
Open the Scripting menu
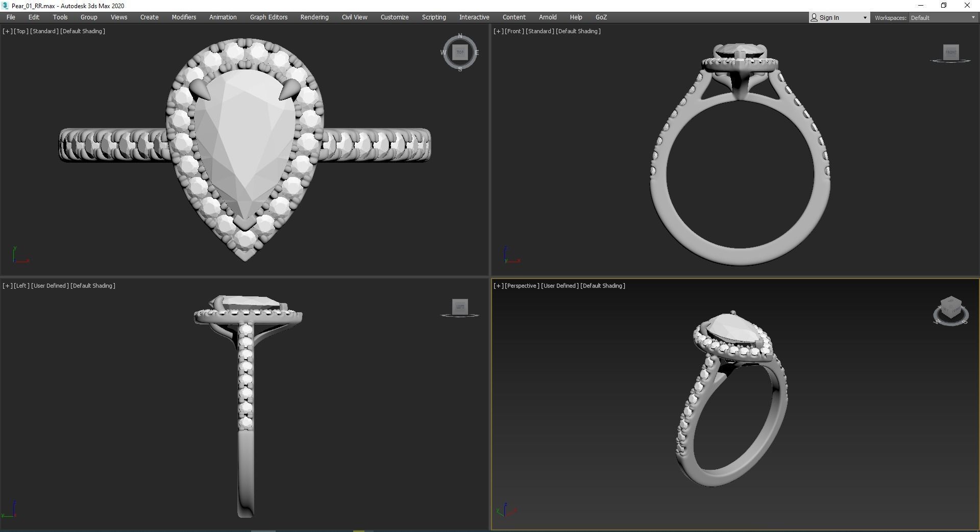pos(434,17)
